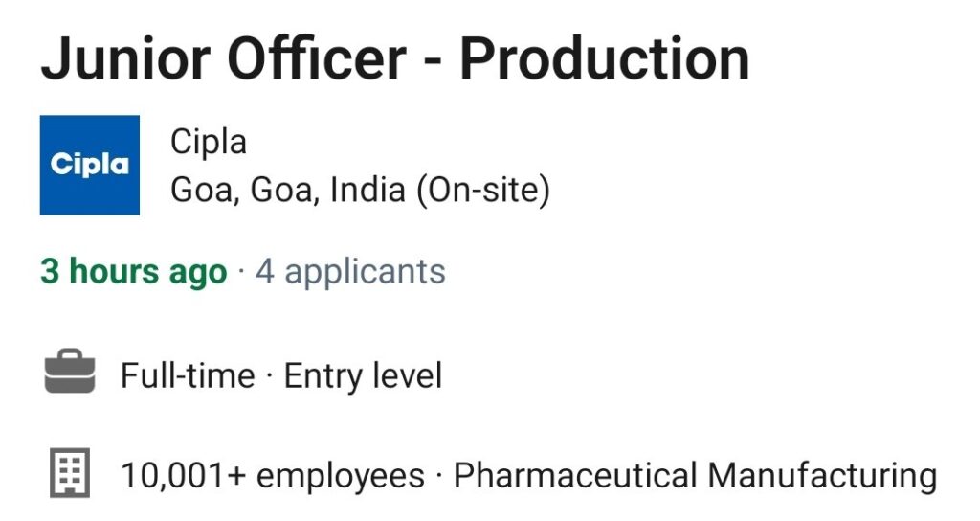The height and width of the screenshot is (521, 980).
Task: Open the Pharmaceutical Manufacturing industry label
Action: pos(695,475)
